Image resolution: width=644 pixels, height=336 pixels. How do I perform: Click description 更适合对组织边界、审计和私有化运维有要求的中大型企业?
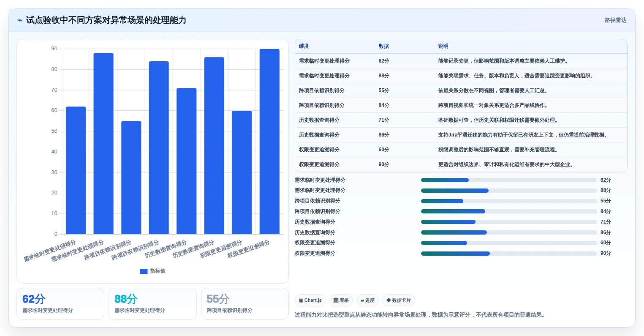pyautogui.click(x=506, y=164)
